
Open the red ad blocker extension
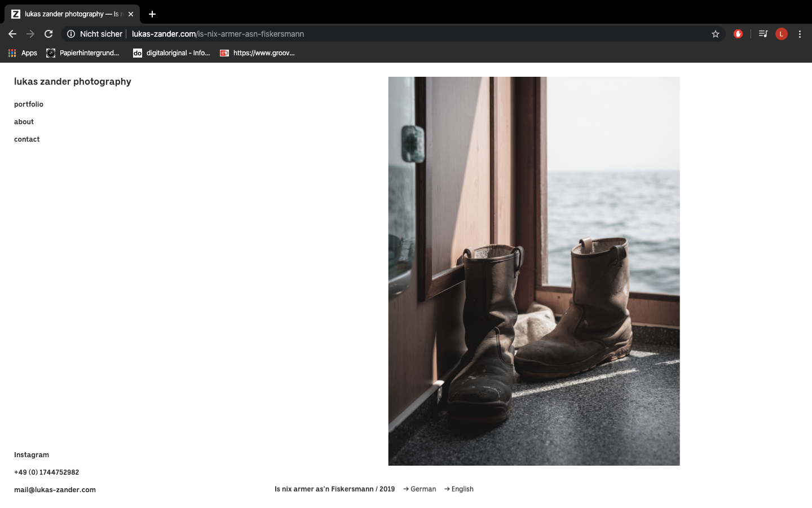[738, 34]
